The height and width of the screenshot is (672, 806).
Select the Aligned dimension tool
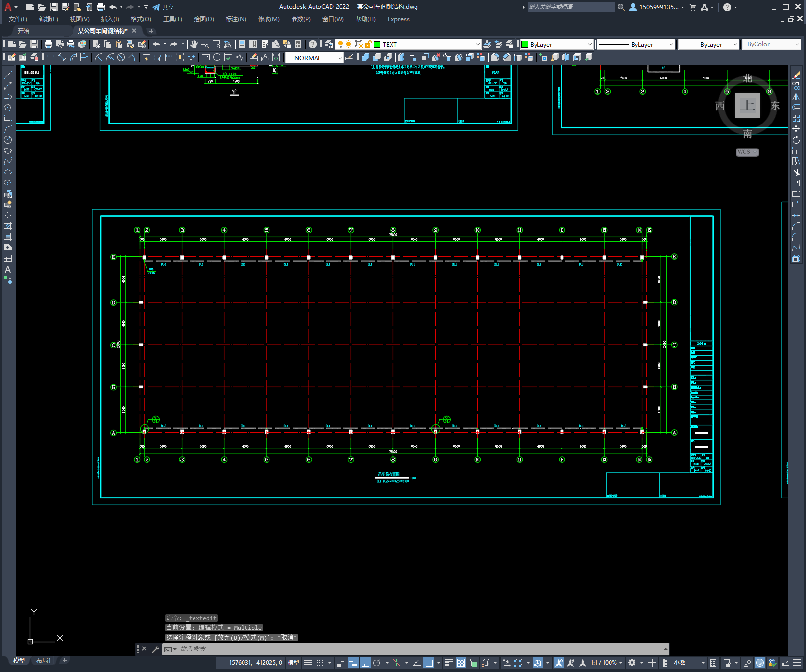pos(62,57)
